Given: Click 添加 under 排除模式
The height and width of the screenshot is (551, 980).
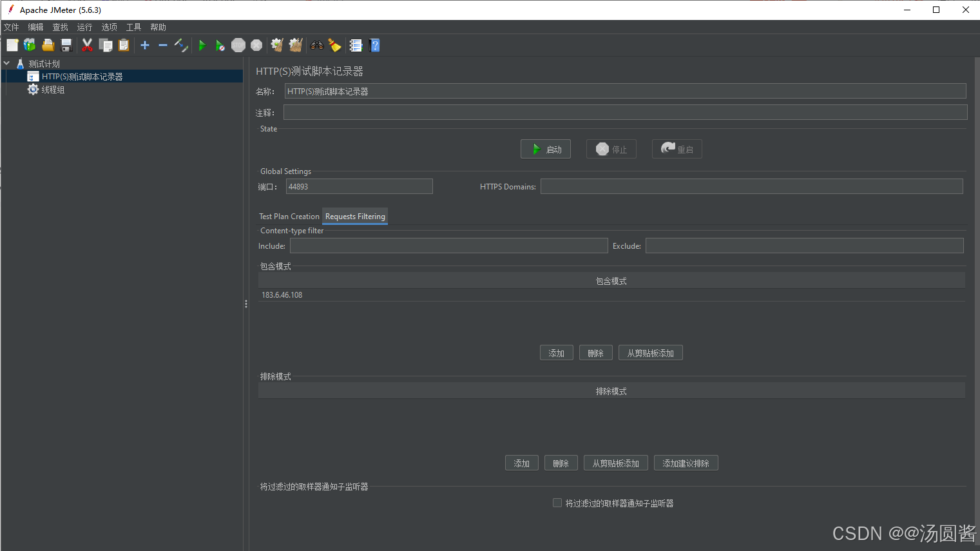Looking at the screenshot, I should [522, 463].
